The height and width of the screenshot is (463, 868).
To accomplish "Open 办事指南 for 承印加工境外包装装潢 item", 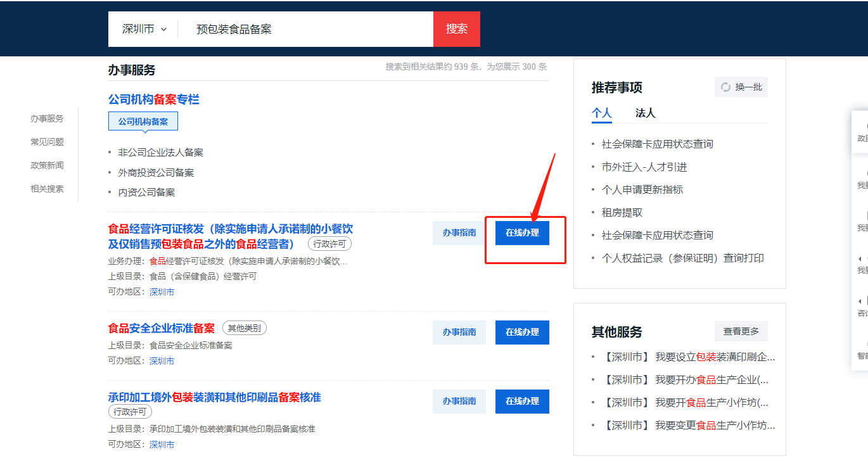I will tap(459, 402).
